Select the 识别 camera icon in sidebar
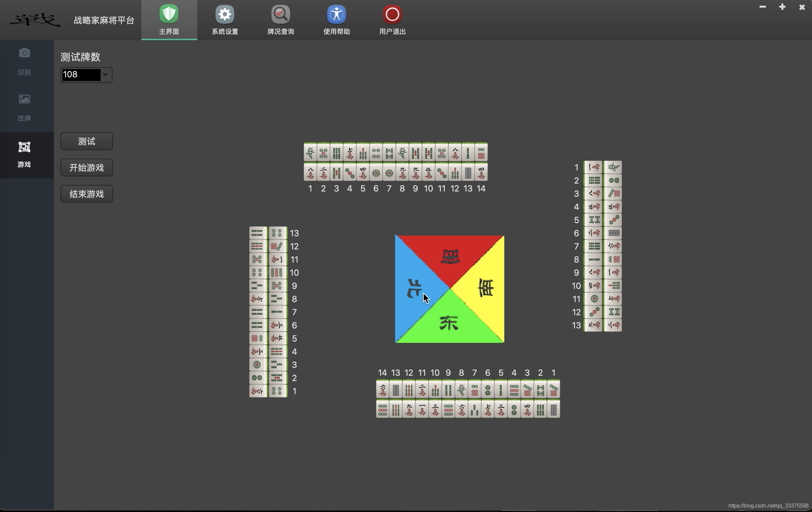Image resolution: width=812 pixels, height=512 pixels. [24, 53]
